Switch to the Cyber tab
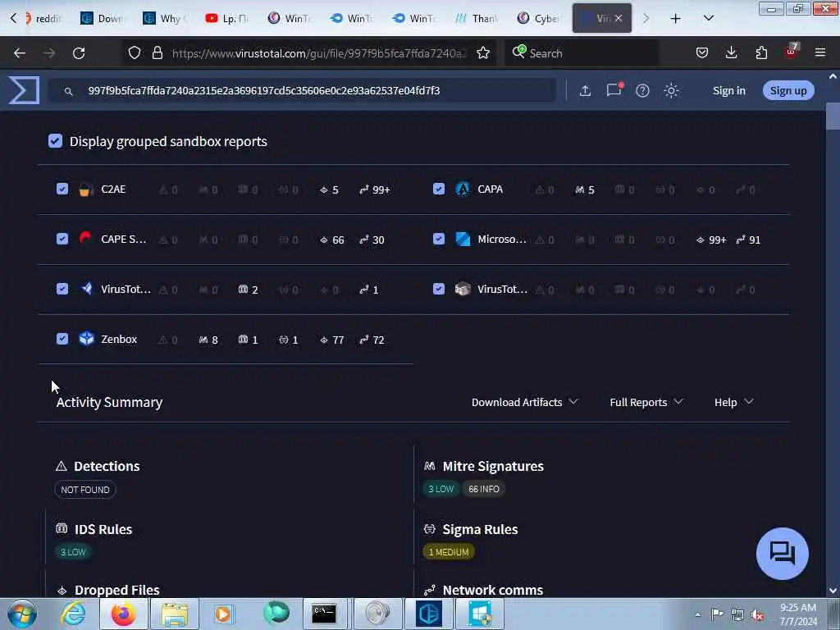Screen dimensions: 840x630 pos(540,19)
